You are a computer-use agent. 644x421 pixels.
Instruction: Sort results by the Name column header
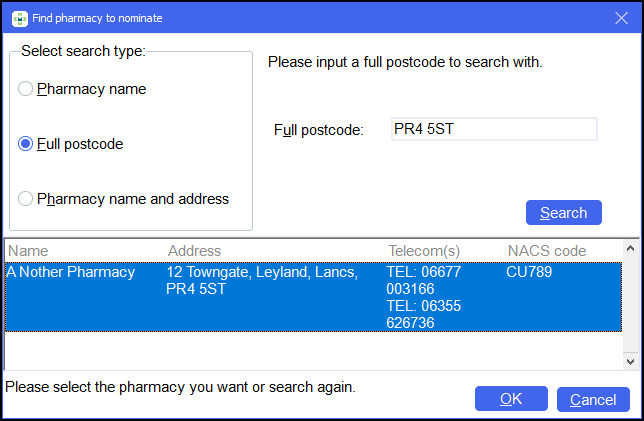click(28, 251)
